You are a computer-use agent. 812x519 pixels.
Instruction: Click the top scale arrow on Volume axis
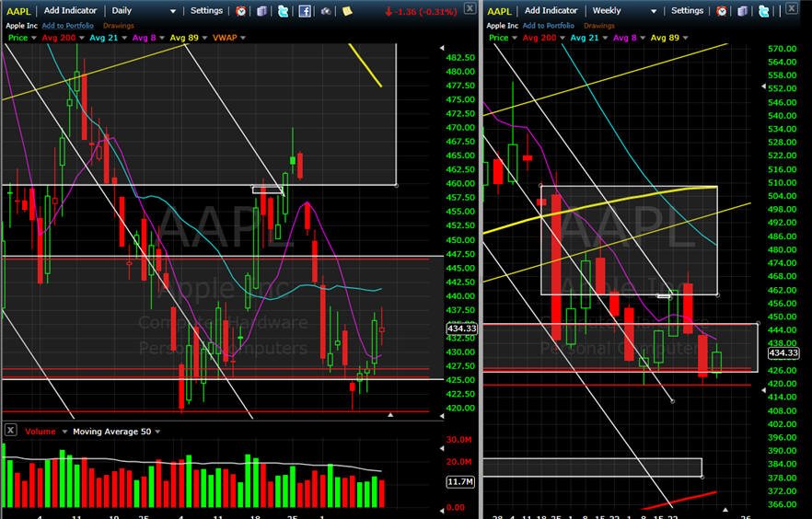pos(442,449)
